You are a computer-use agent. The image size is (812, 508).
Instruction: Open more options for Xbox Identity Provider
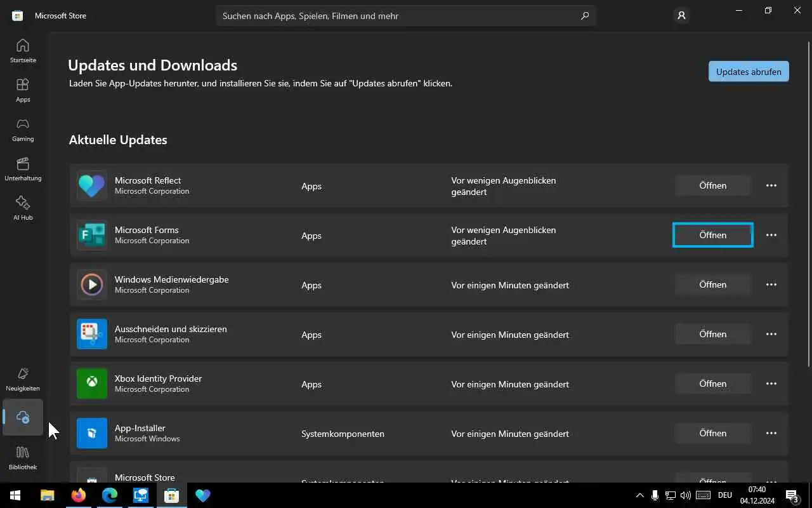(771, 384)
